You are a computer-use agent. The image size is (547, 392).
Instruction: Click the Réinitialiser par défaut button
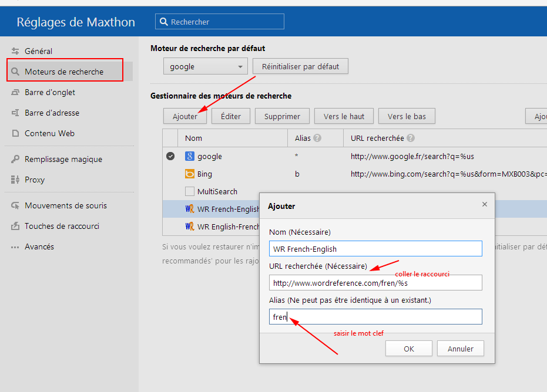[x=300, y=66]
